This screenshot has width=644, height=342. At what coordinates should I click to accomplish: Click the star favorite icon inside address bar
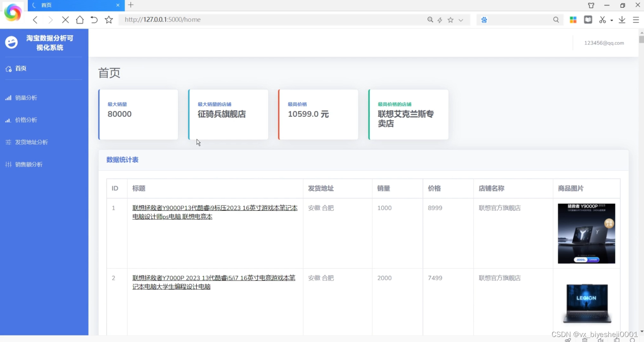tap(450, 20)
